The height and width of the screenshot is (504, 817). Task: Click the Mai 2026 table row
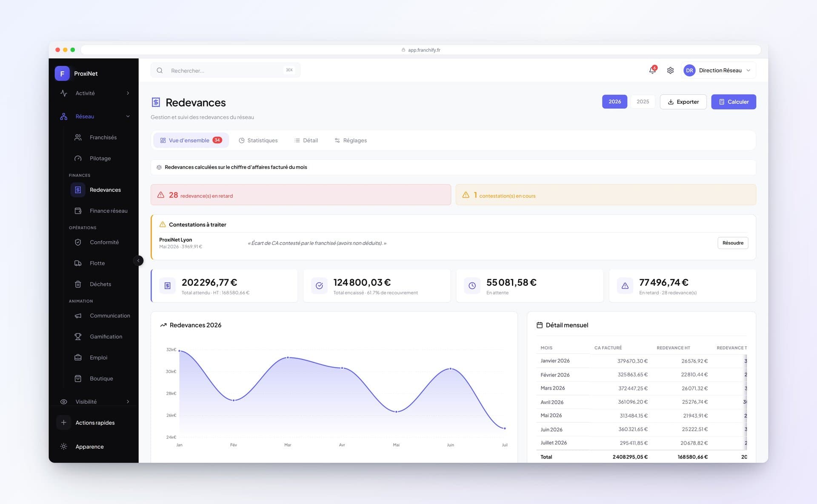[x=641, y=416]
